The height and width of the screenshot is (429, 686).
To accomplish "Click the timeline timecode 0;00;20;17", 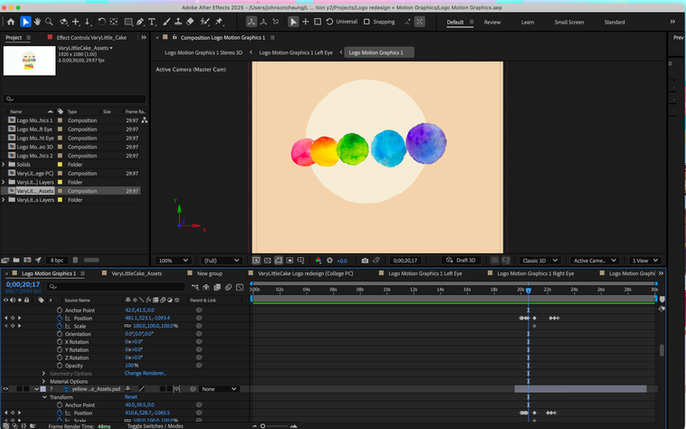I will pyautogui.click(x=23, y=285).
